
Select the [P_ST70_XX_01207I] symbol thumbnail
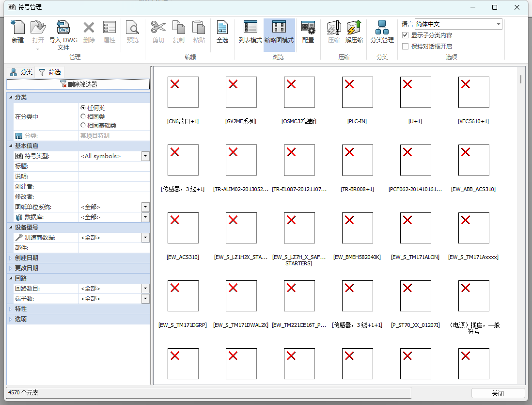click(415, 296)
